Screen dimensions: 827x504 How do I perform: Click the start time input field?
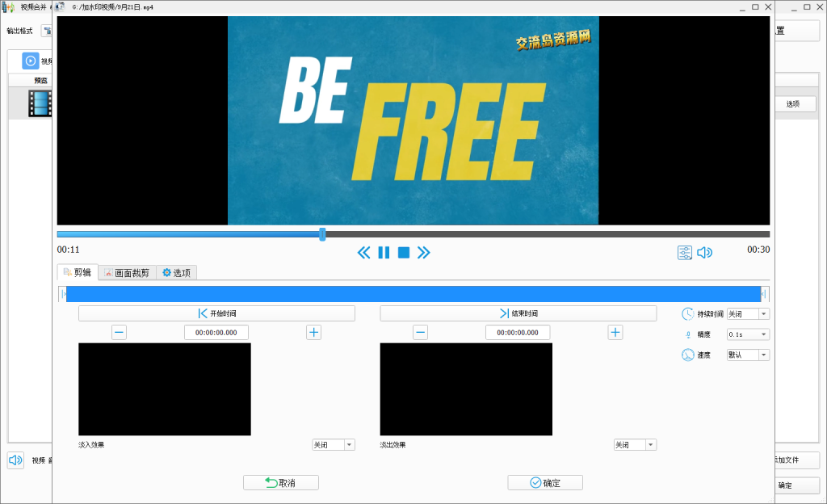pos(216,332)
